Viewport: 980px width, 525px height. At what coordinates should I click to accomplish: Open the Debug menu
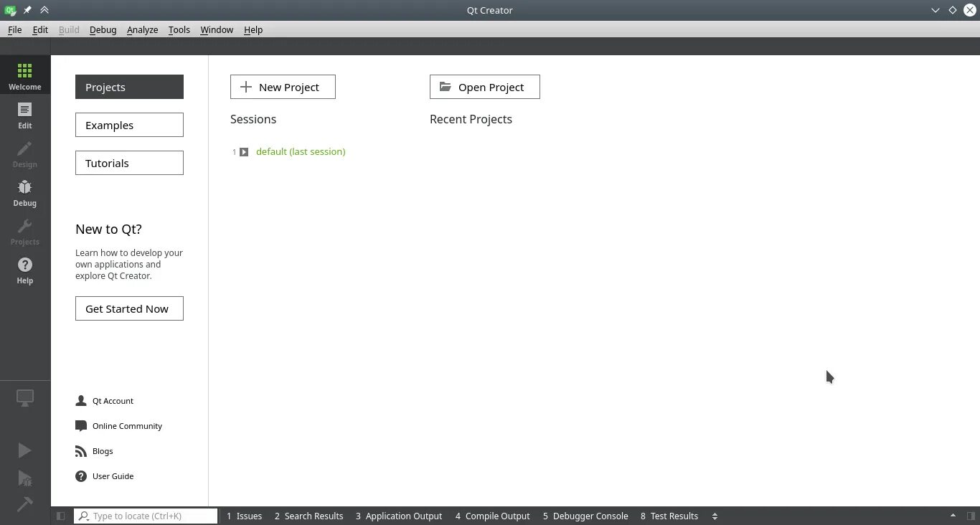pyautogui.click(x=103, y=29)
